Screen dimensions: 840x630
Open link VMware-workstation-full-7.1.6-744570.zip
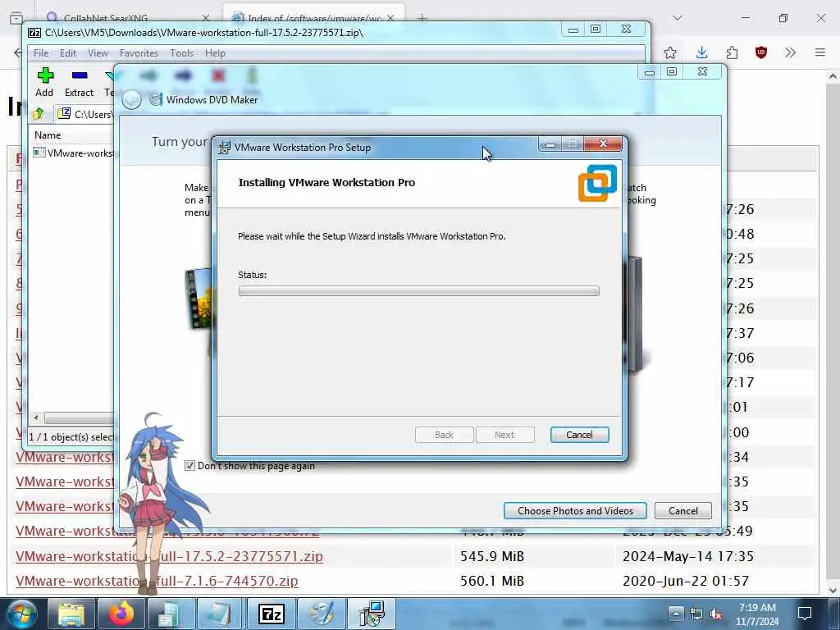pyautogui.click(x=157, y=581)
